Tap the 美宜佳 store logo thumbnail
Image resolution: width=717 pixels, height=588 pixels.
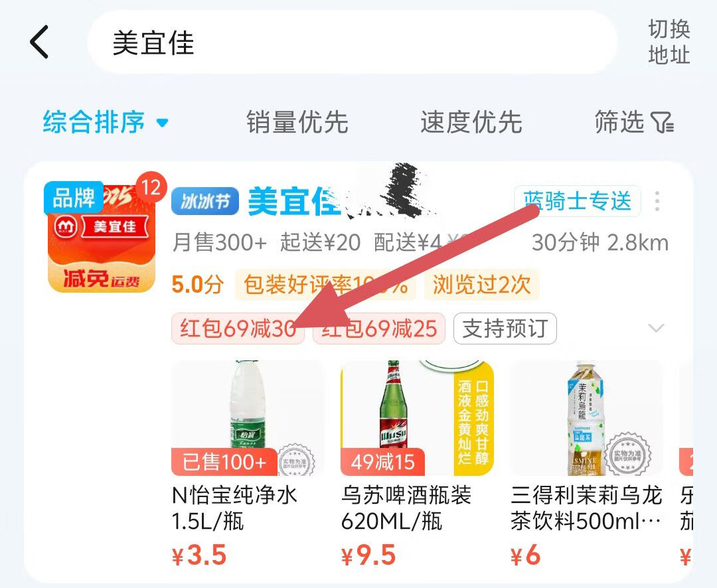coord(102,238)
